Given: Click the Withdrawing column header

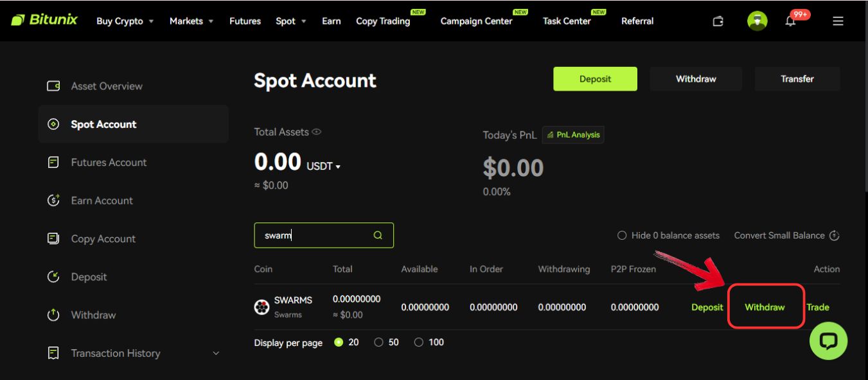Looking at the screenshot, I should coord(564,269).
